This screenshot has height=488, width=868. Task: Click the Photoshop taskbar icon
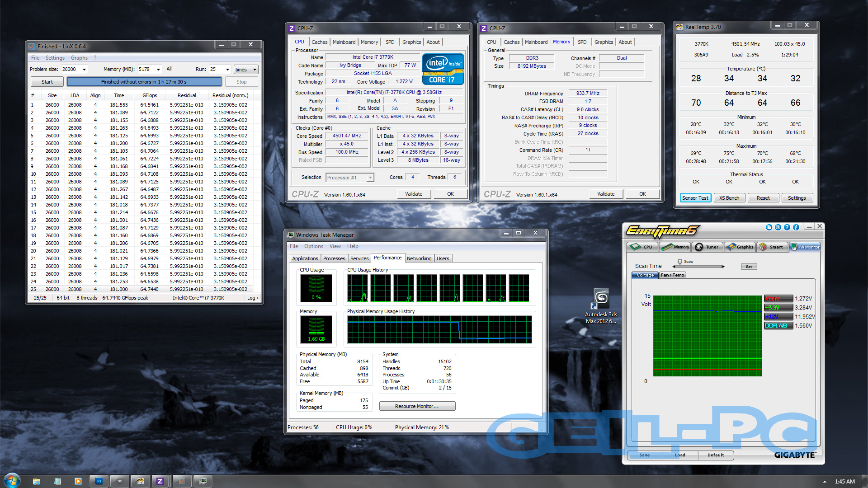(99, 481)
